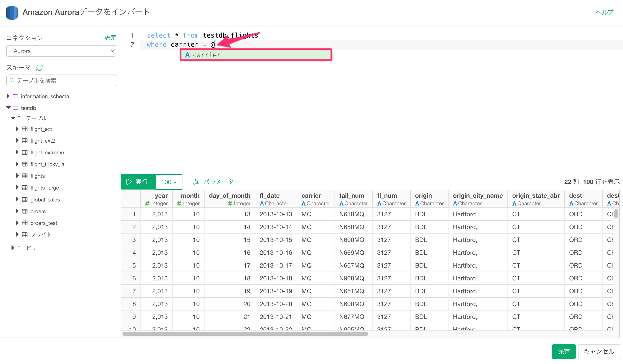
Task: Click the Amazon Aurora logo icon
Action: coord(12,12)
